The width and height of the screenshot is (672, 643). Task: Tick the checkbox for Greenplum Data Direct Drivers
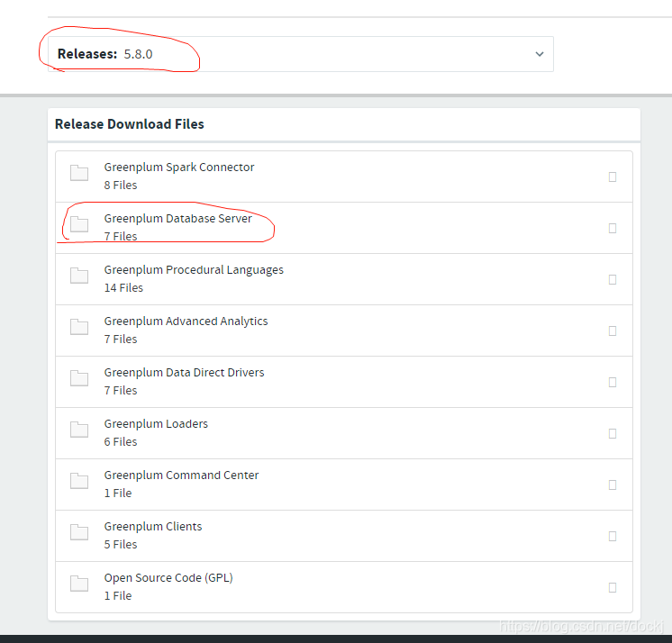(x=613, y=382)
